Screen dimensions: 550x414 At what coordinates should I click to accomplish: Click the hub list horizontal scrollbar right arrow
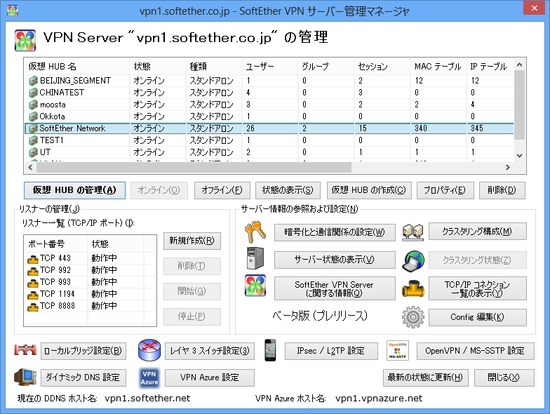pyautogui.click(x=508, y=167)
